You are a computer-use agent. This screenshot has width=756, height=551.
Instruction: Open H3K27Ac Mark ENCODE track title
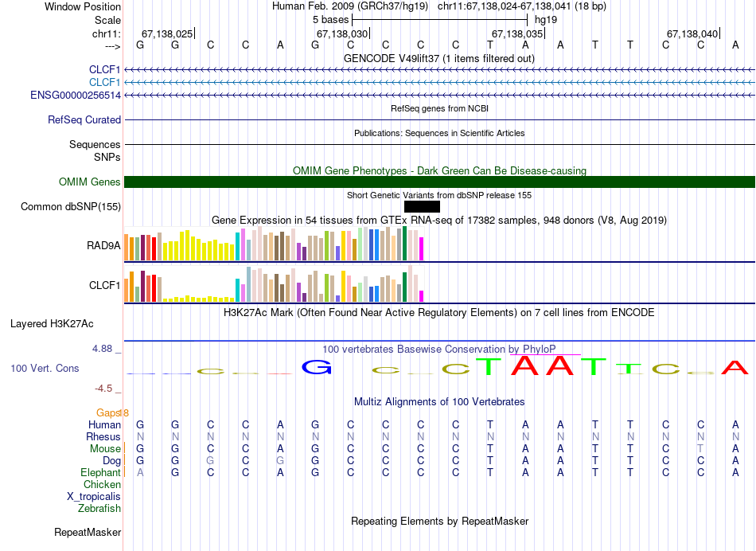point(439,313)
